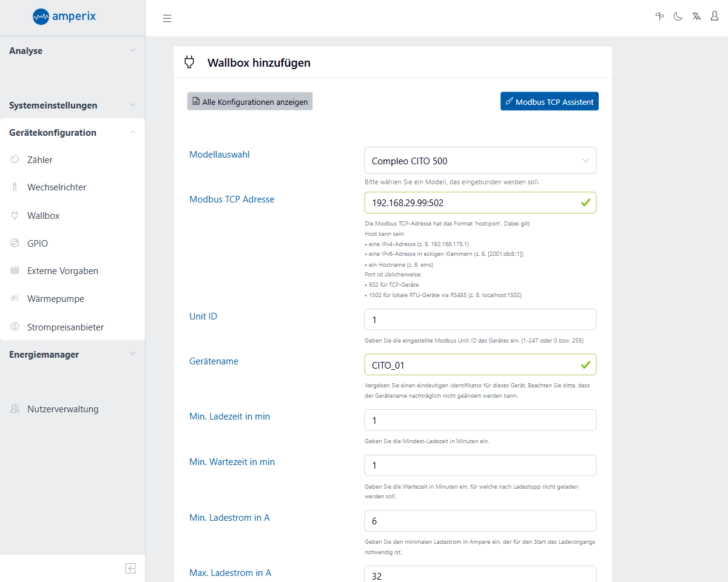This screenshot has width=728, height=582.
Task: Open Zähler in the sidebar
Action: click(x=40, y=160)
